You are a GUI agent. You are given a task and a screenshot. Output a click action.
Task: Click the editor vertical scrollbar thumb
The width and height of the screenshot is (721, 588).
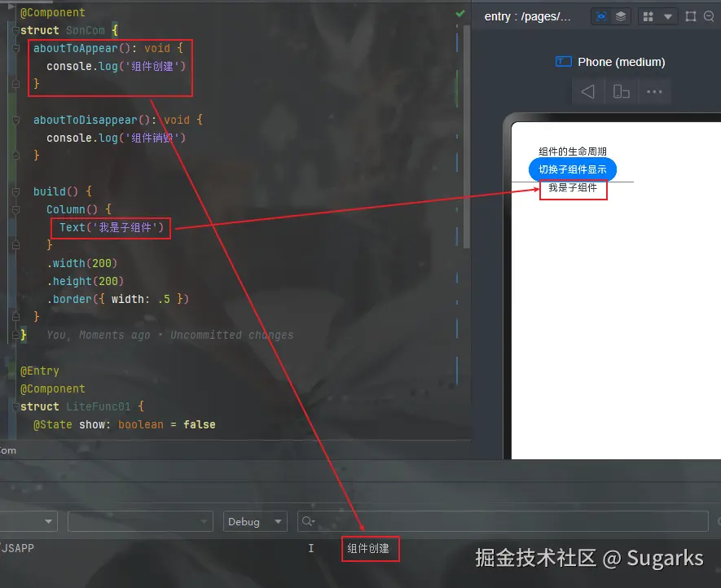466,137
